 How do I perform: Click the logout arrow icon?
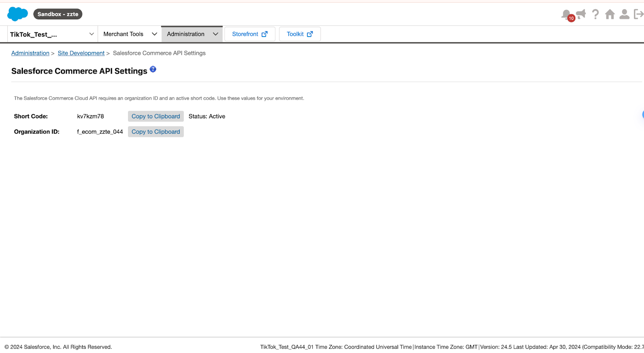coord(638,14)
